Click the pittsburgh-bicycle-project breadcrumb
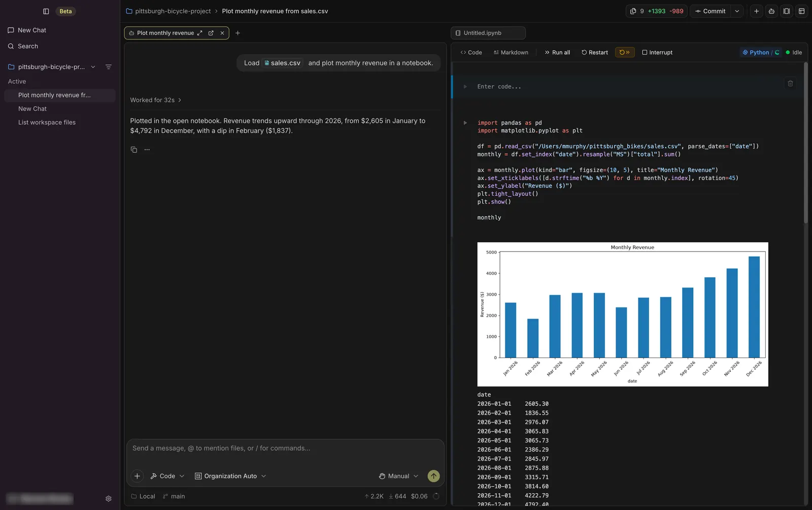Screen dimensions: 812x510 pos(168,11)
